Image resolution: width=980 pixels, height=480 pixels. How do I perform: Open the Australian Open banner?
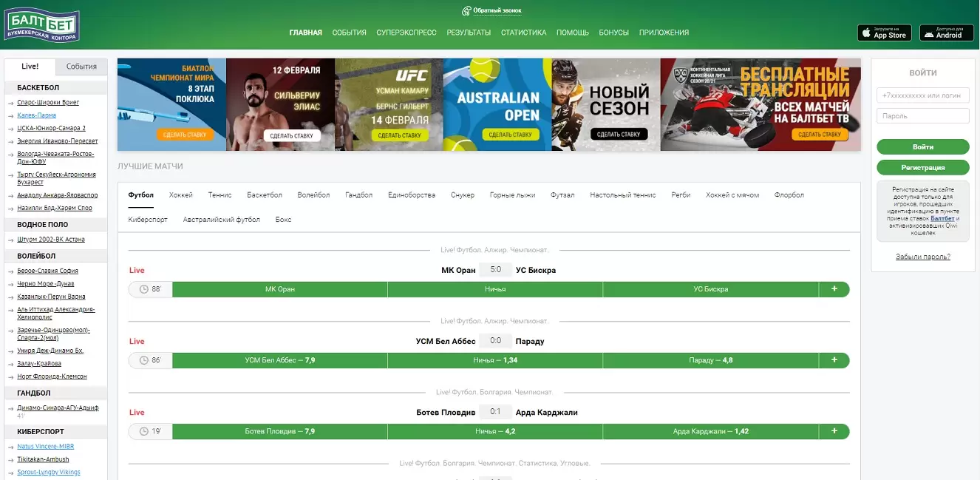(497, 104)
